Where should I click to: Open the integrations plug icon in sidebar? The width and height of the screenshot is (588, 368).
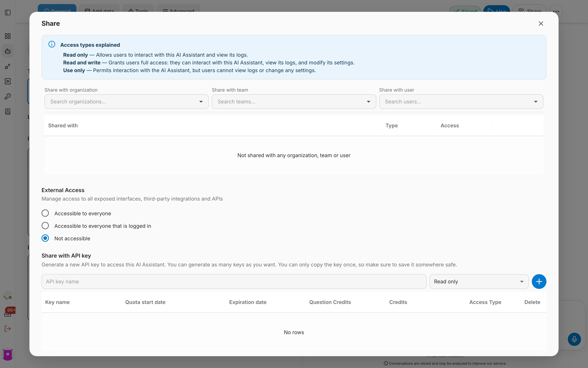point(8,66)
